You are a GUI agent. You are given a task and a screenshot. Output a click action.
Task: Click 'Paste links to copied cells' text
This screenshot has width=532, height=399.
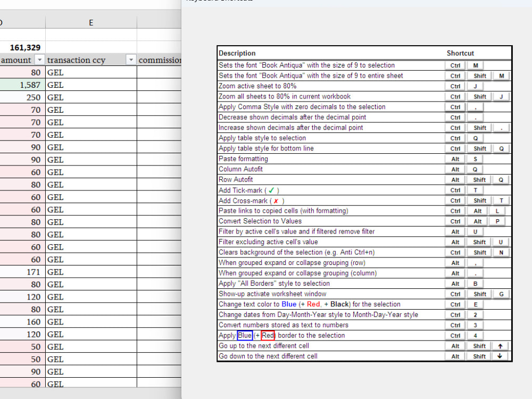[284, 211]
